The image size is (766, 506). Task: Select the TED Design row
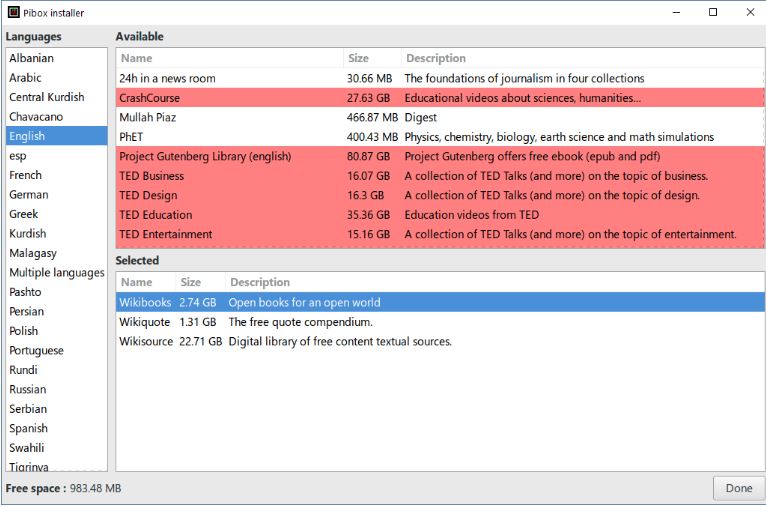[440, 195]
